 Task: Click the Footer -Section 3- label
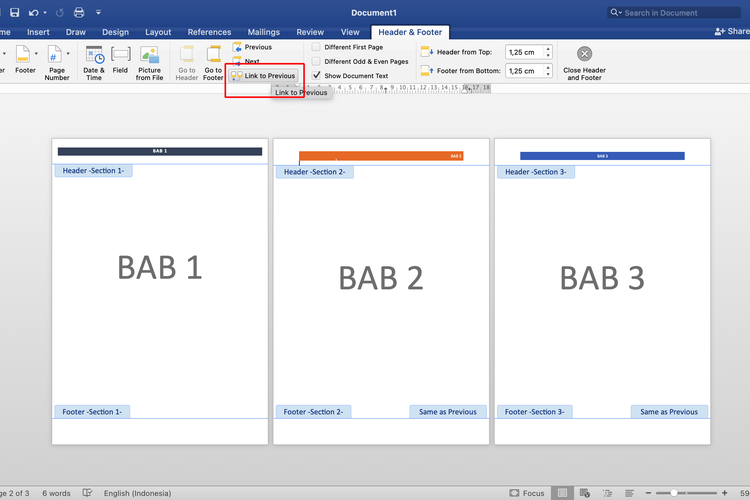pyautogui.click(x=535, y=411)
